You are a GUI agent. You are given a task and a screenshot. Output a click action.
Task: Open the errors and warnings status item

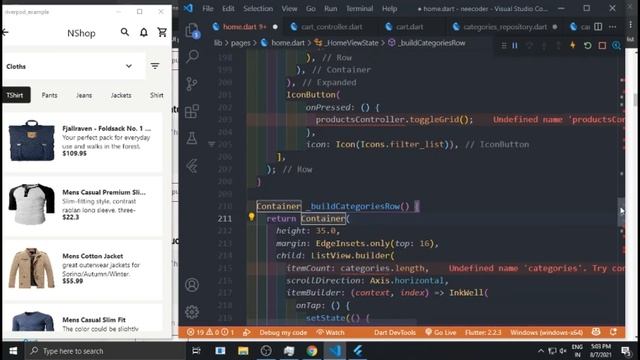click(x=211, y=332)
